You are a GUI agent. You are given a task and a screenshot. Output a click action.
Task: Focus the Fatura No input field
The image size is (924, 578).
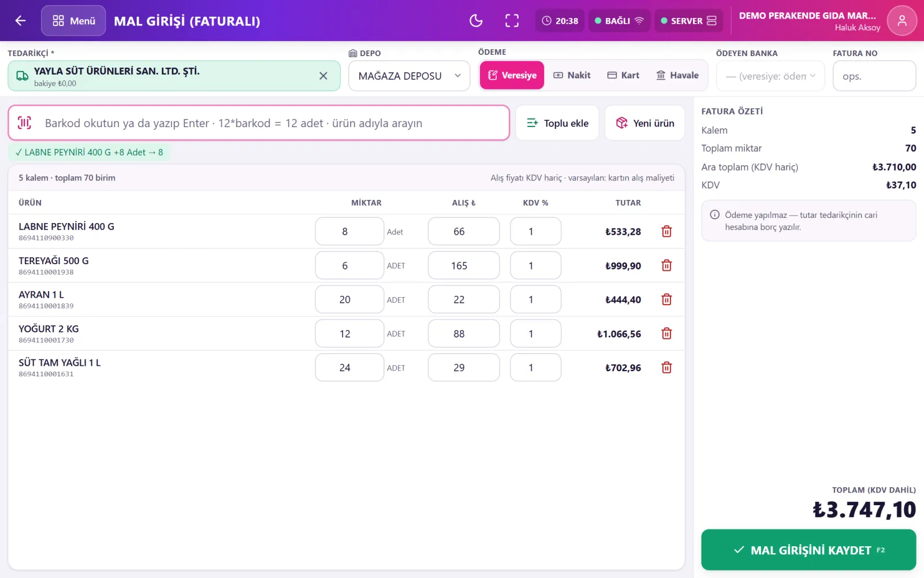coord(874,76)
